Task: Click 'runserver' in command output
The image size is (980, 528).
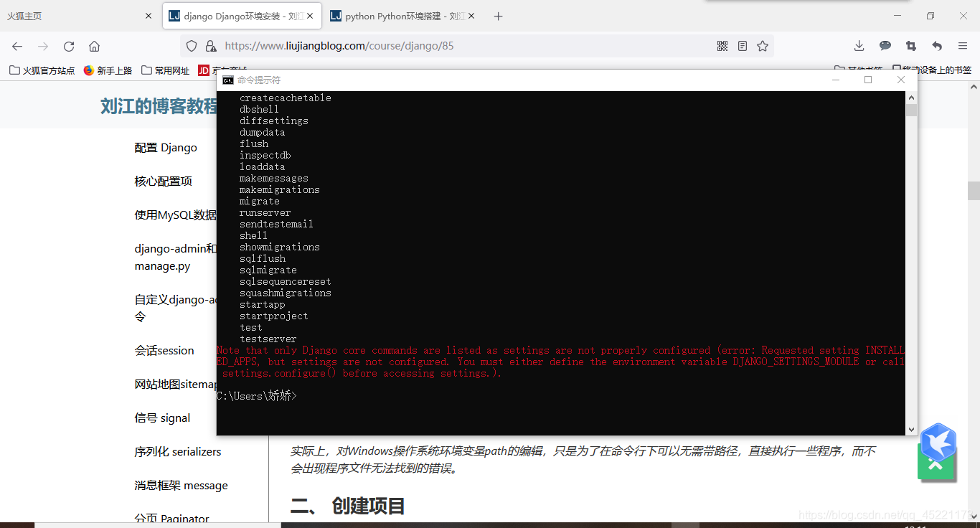Action: coord(265,213)
